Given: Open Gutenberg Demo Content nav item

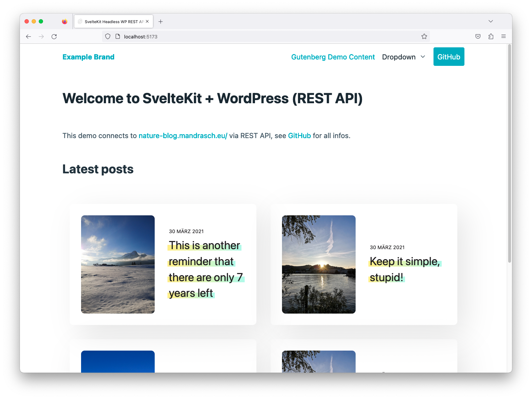Looking at the screenshot, I should 333,57.
